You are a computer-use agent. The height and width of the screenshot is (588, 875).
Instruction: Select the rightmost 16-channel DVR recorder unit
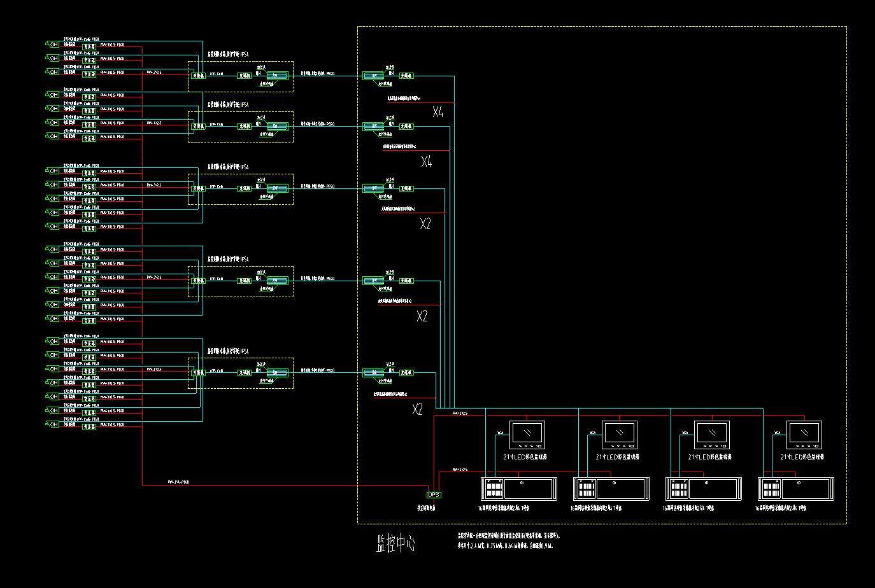pyautogui.click(x=796, y=489)
